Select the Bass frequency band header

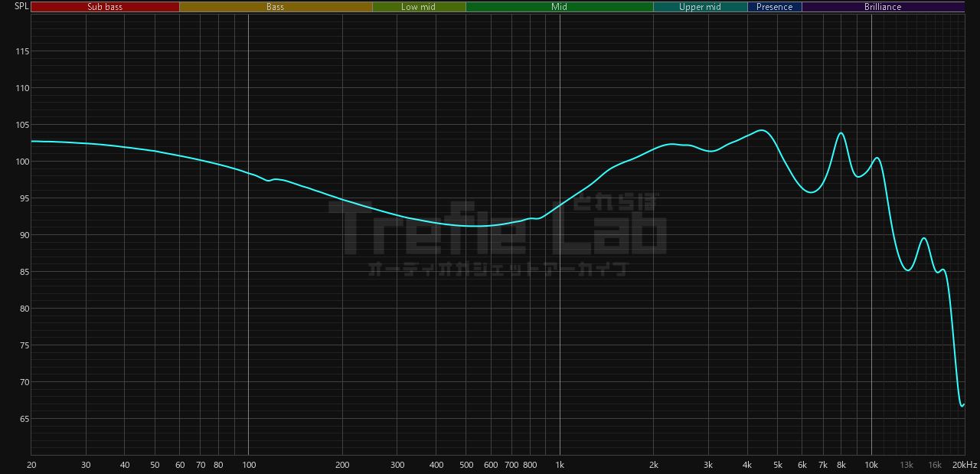pos(276,7)
